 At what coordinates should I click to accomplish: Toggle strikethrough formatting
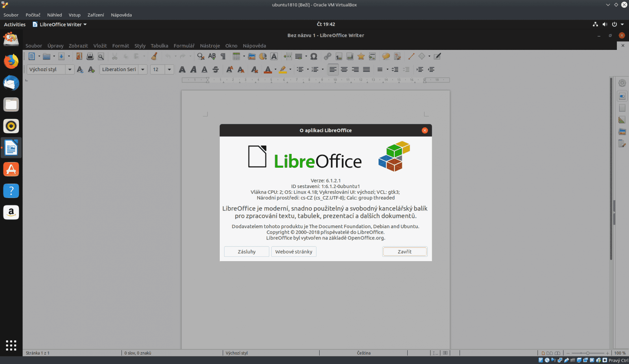[215, 70]
